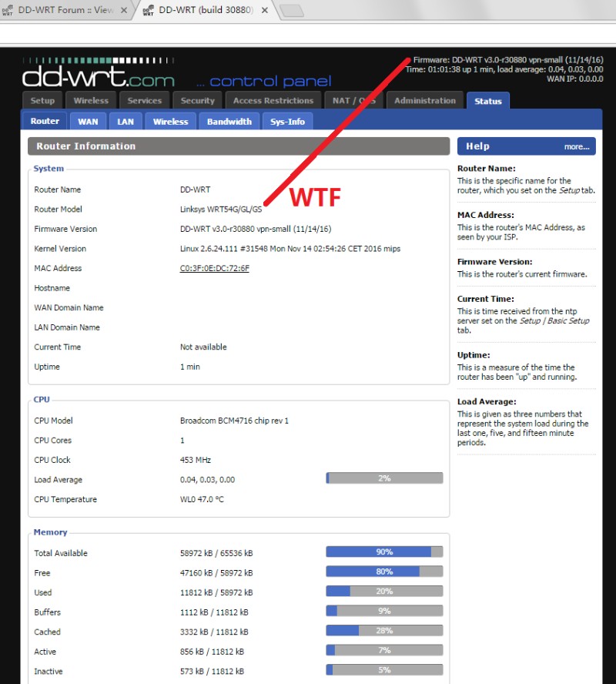616x684 pixels.
Task: Switch to the Wireless status sub-tab
Action: tap(170, 121)
